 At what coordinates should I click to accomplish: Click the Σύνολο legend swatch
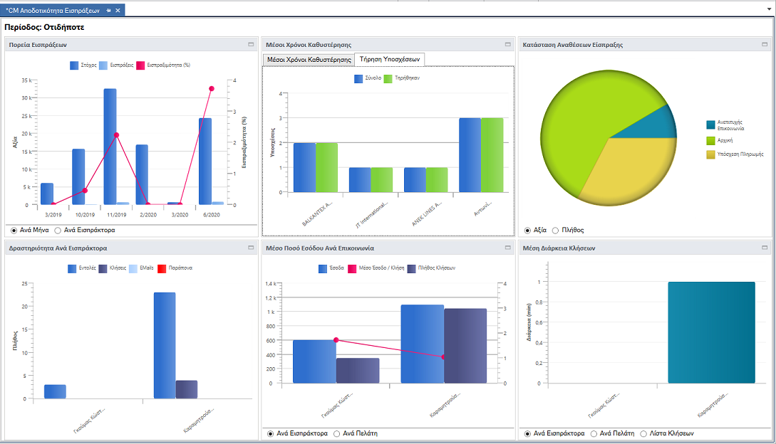coord(359,78)
